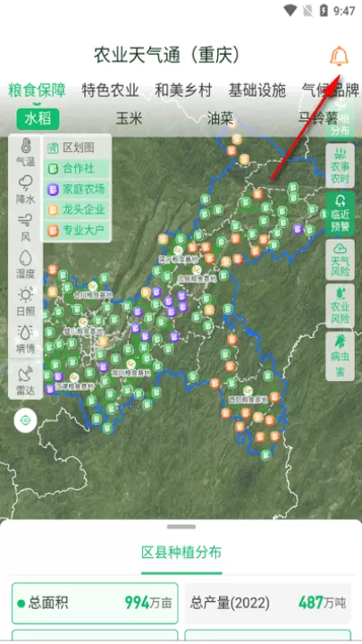Recenter map with the locate button

(25, 420)
